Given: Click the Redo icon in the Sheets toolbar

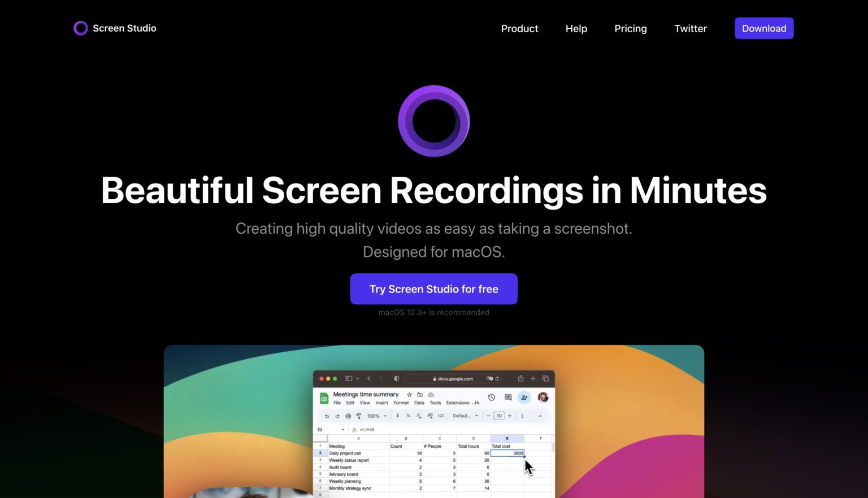Looking at the screenshot, I should 337,416.
